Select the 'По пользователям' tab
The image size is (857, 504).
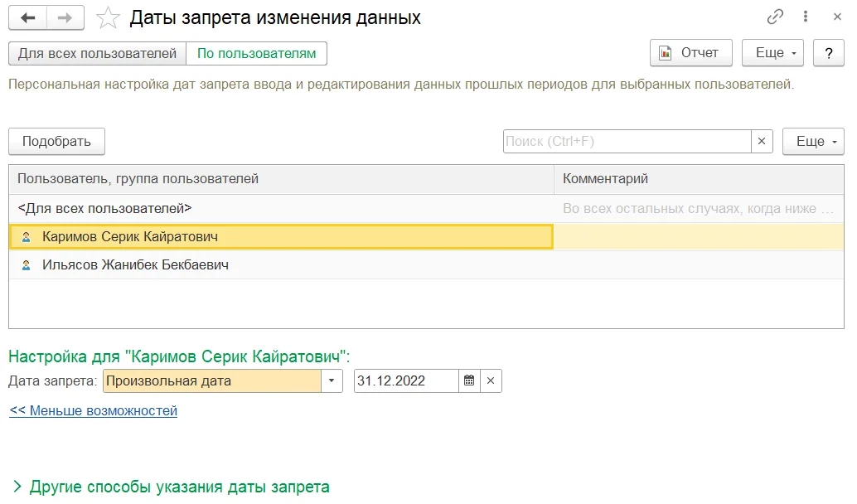(x=256, y=54)
